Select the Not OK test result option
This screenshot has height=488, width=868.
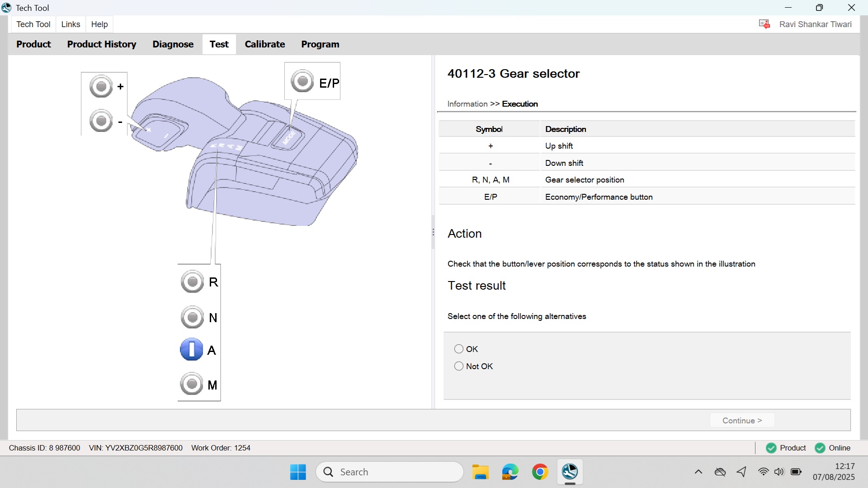(459, 366)
